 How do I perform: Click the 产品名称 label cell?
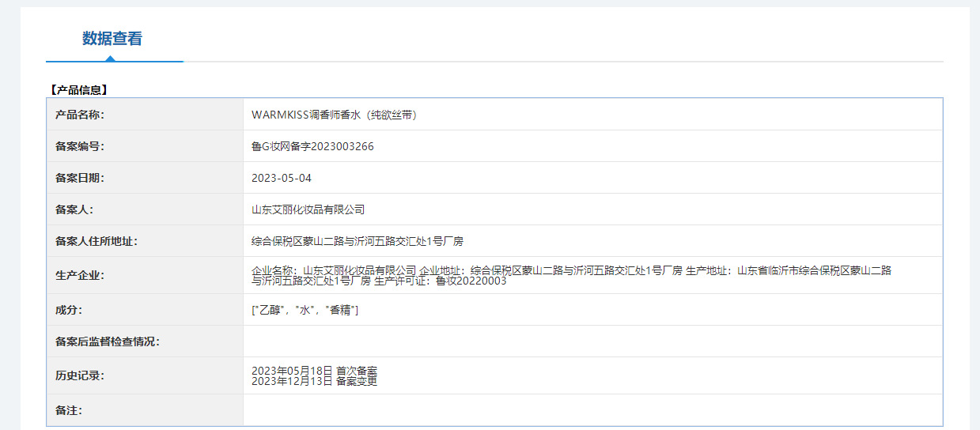point(145,115)
